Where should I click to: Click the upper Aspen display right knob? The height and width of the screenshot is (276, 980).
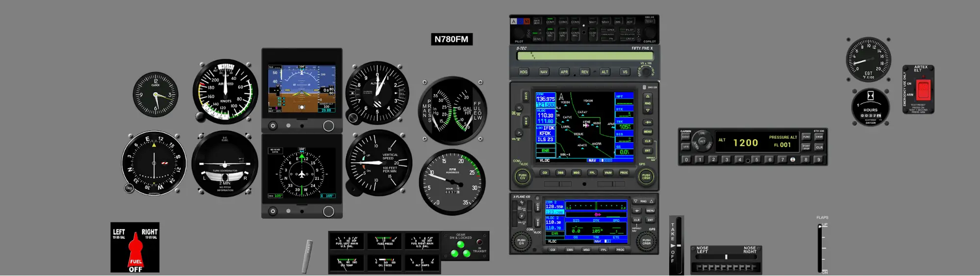coord(328,126)
